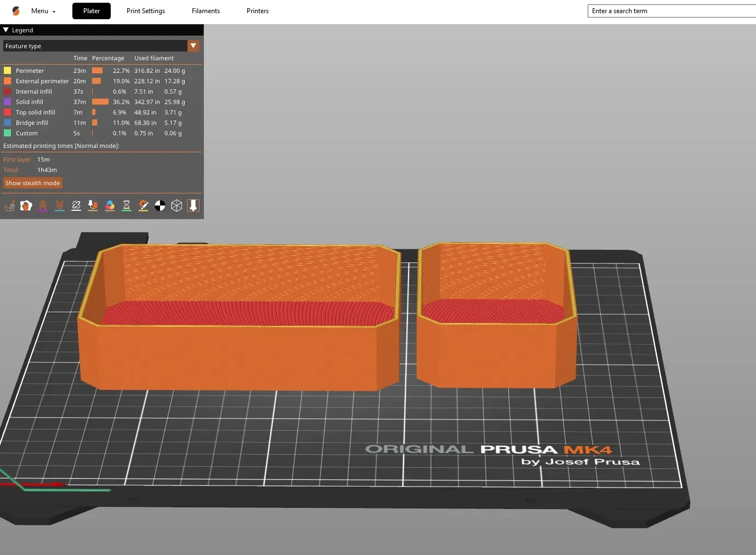Toggle print pauses hourglass icon

coord(127,205)
